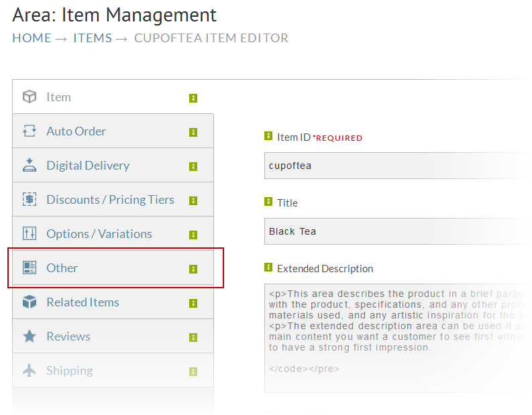The image size is (532, 415).
Task: Click the cube icon beside Item
Action: coord(30,97)
